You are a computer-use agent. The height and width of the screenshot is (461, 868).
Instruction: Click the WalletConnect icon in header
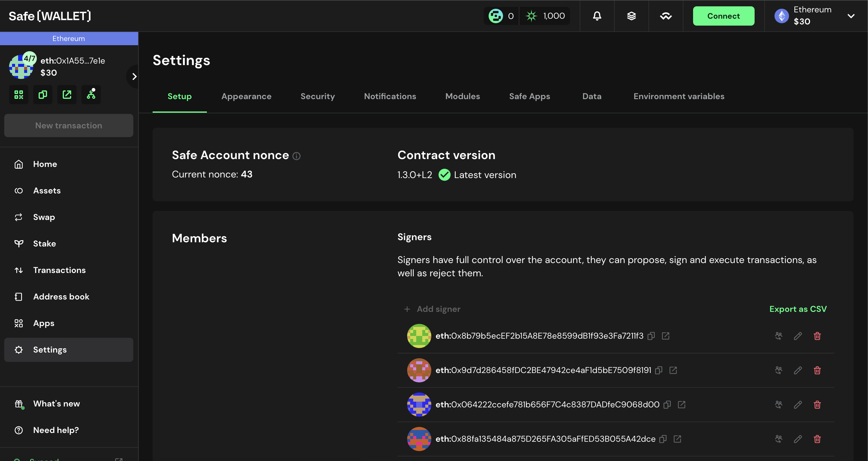pyautogui.click(x=666, y=16)
